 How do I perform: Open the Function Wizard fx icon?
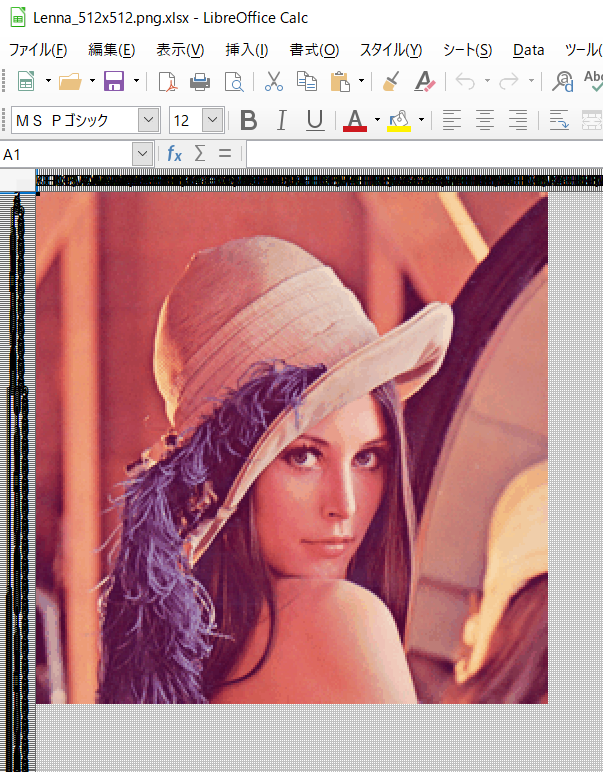(x=174, y=154)
